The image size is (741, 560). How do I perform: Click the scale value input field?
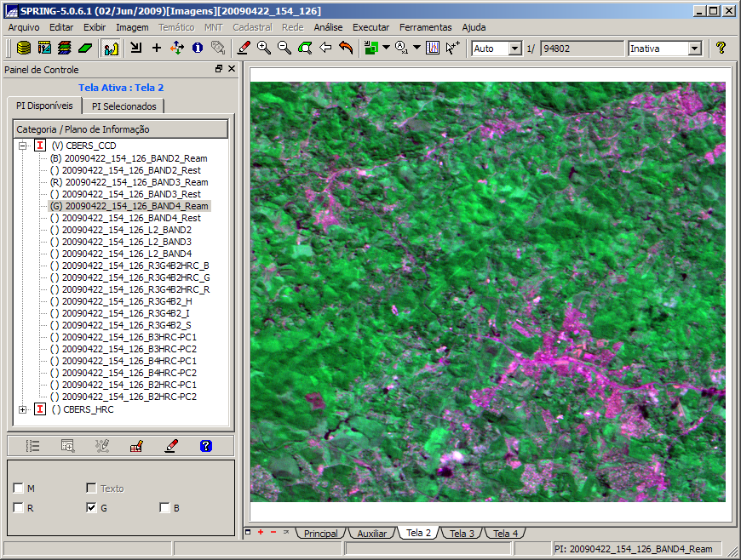pyautogui.click(x=581, y=49)
